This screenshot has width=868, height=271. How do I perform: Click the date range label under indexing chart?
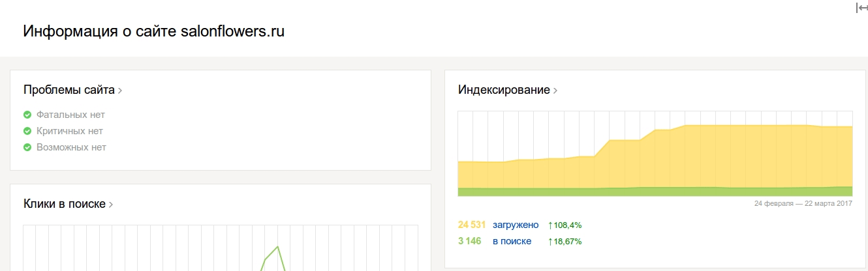[x=803, y=203]
